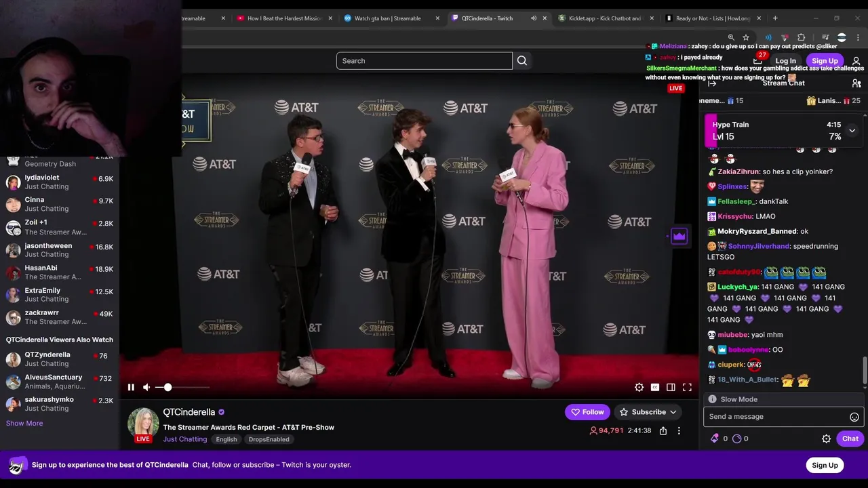Click the browser zoom magnifier icon

click(x=730, y=37)
